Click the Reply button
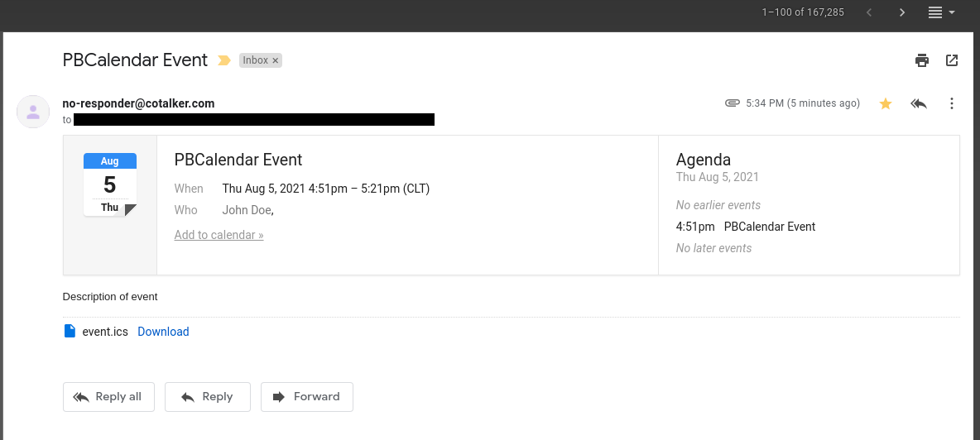Viewport: 980px width, 440px height. click(x=208, y=397)
